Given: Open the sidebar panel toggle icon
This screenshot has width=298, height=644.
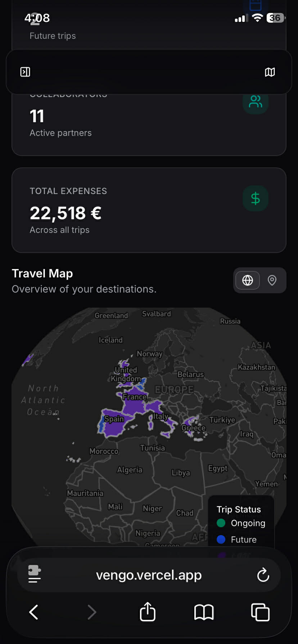Looking at the screenshot, I should [x=25, y=72].
